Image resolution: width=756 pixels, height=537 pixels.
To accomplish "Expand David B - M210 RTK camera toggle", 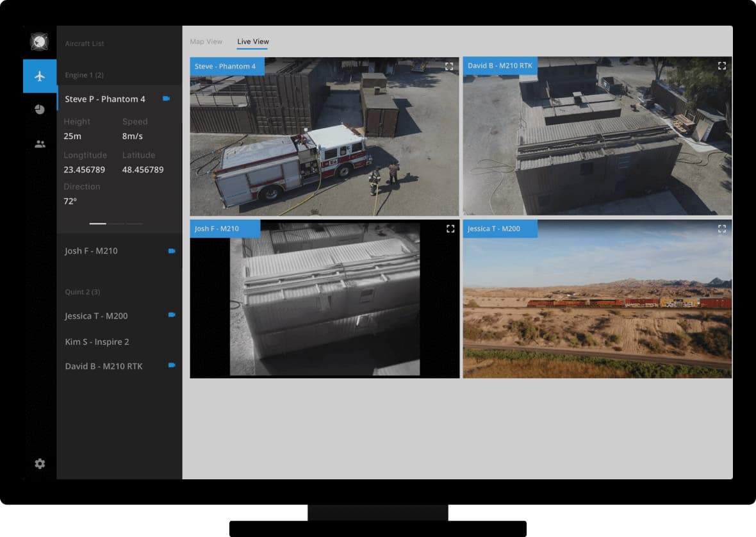I will point(170,365).
